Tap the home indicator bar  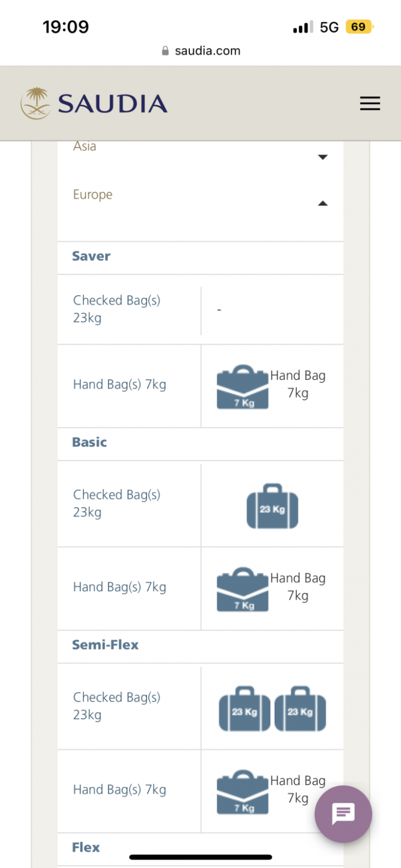[200, 857]
